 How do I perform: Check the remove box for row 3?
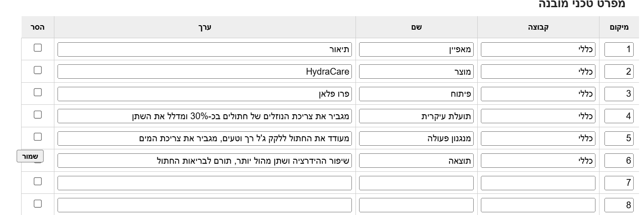38,92
